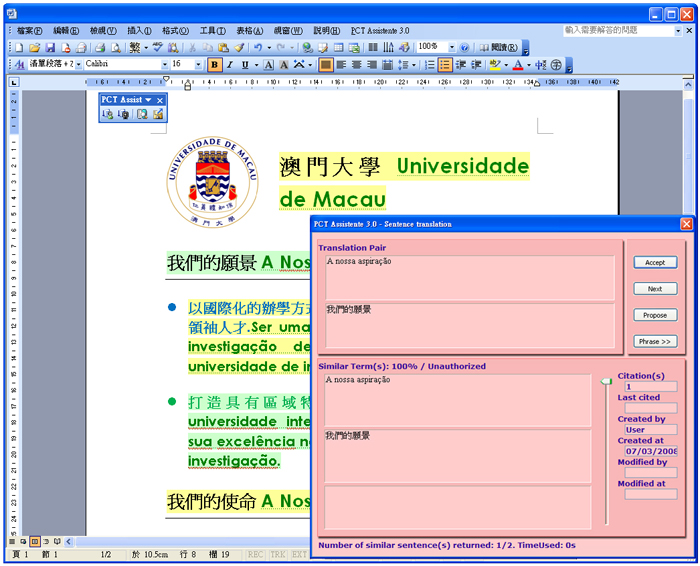Screen dimensions: 700x566
Task: Insert a hyperlink with the globe icon
Action: point(308,47)
